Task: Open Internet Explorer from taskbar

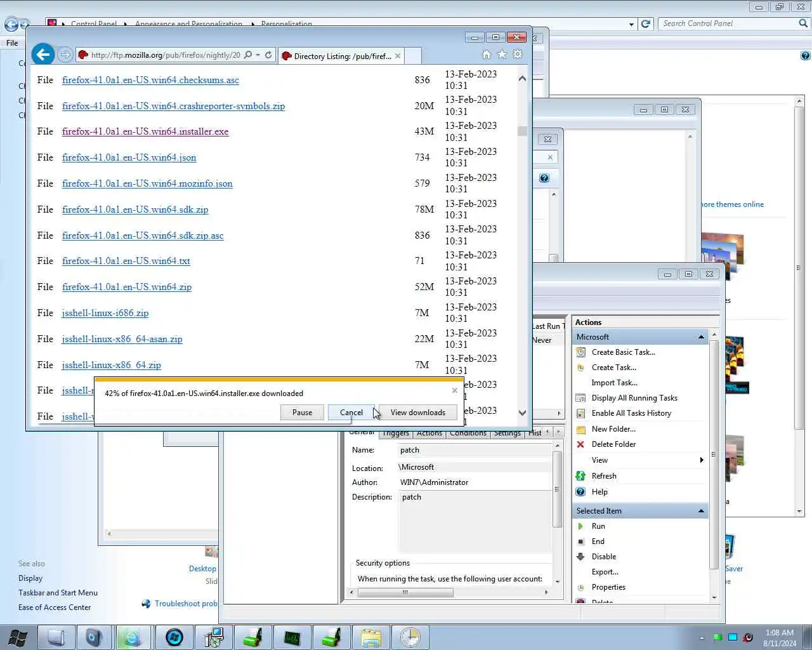Action: click(x=133, y=637)
